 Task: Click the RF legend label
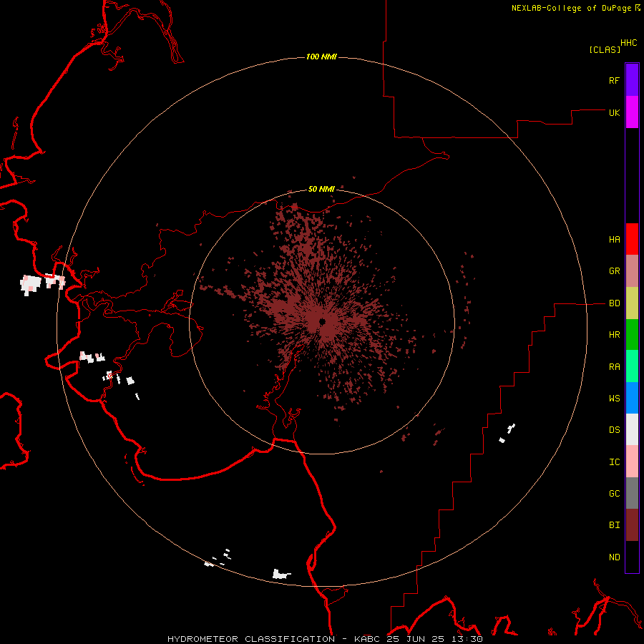tap(614, 80)
